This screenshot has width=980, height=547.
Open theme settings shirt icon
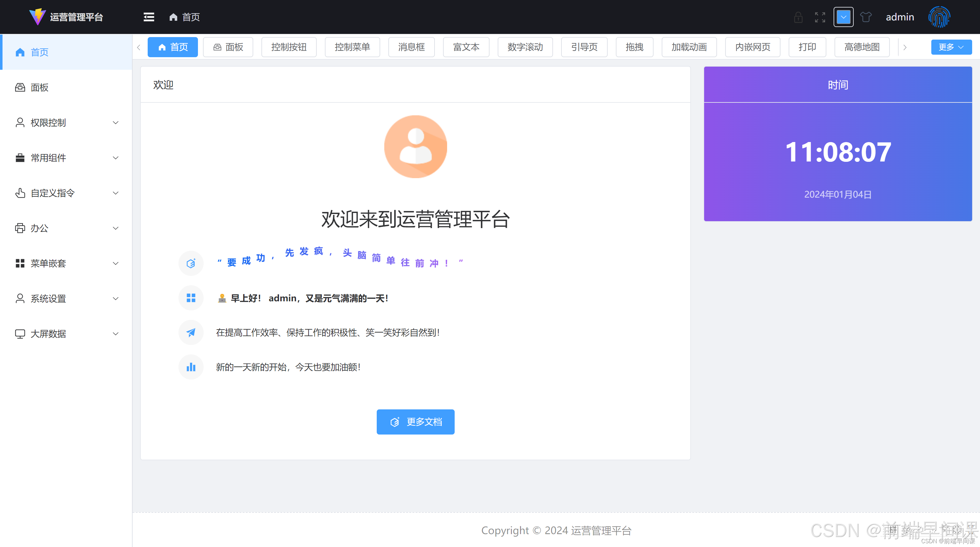pos(866,17)
